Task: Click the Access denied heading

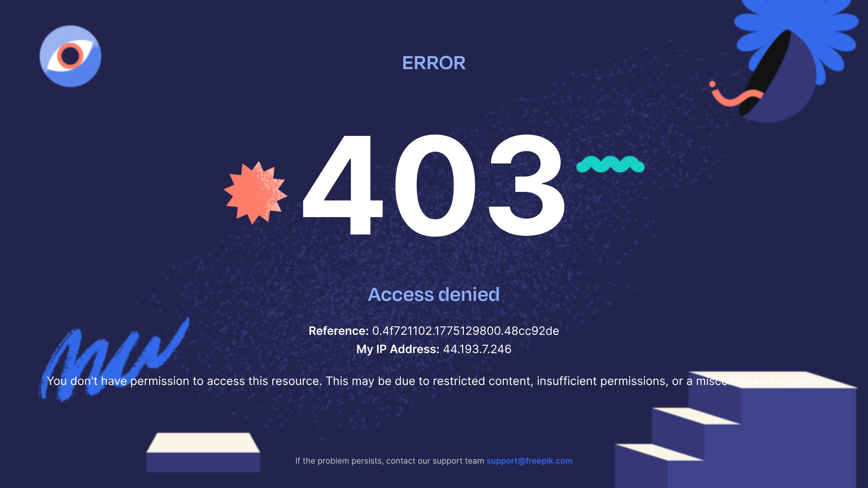Action: (x=434, y=294)
